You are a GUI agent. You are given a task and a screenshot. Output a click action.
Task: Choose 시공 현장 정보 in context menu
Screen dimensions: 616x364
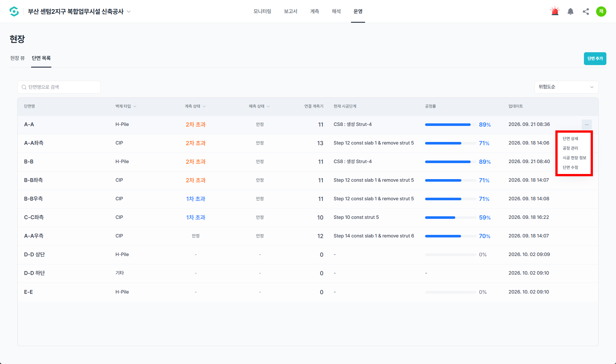click(574, 158)
